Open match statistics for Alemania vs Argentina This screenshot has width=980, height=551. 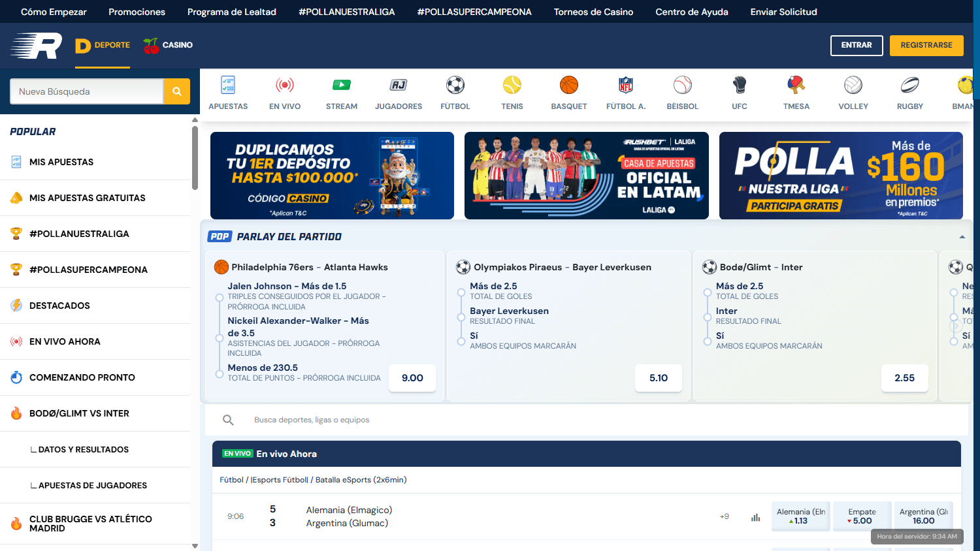[x=755, y=516]
